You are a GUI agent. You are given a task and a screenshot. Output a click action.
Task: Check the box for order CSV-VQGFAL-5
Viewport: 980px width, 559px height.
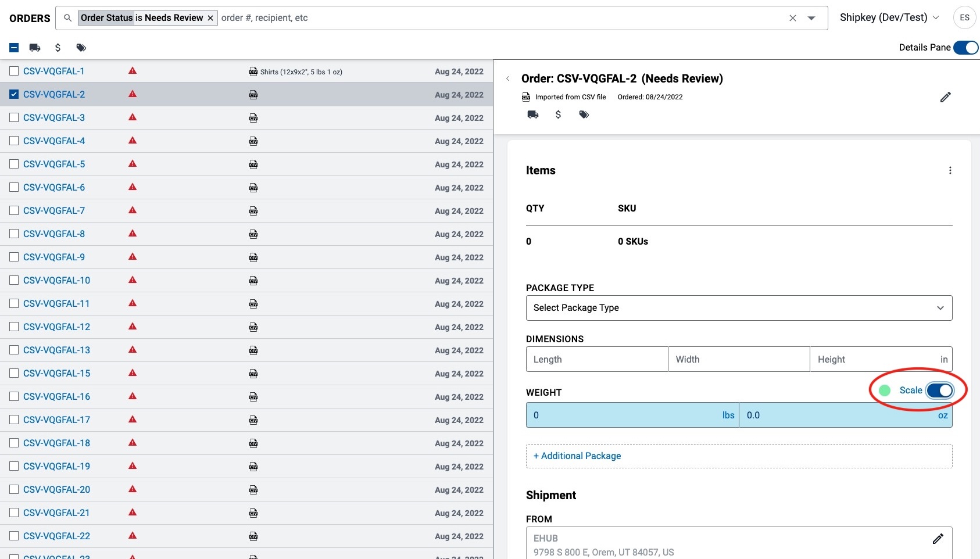pos(14,164)
